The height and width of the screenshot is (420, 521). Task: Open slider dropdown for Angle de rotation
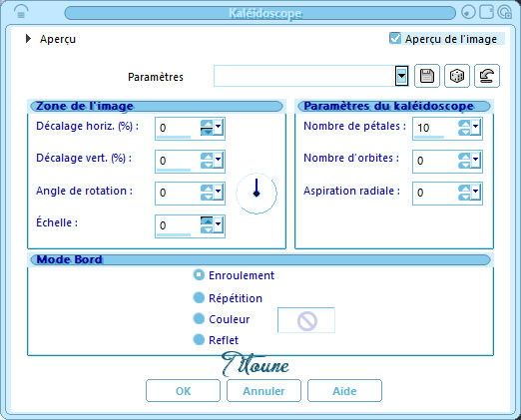coord(218,192)
